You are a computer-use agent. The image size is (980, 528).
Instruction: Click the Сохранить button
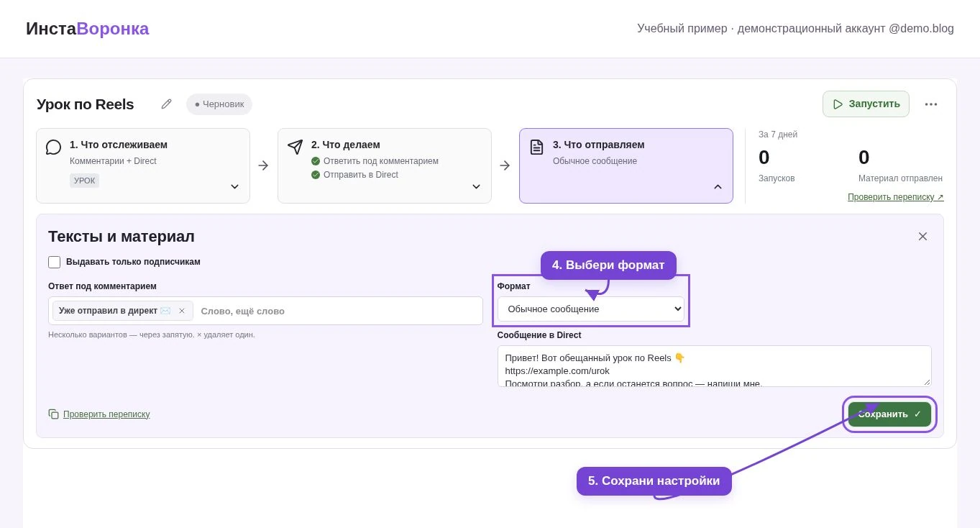point(889,414)
